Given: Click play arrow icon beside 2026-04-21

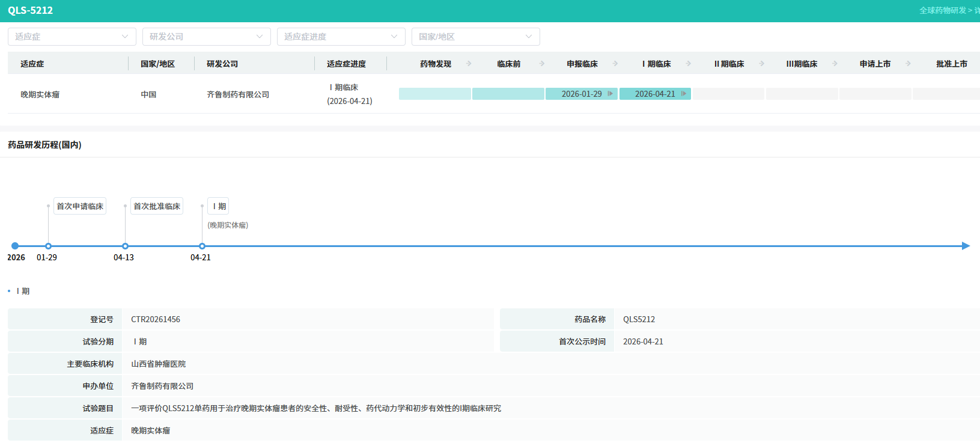Looking at the screenshot, I should pos(684,94).
